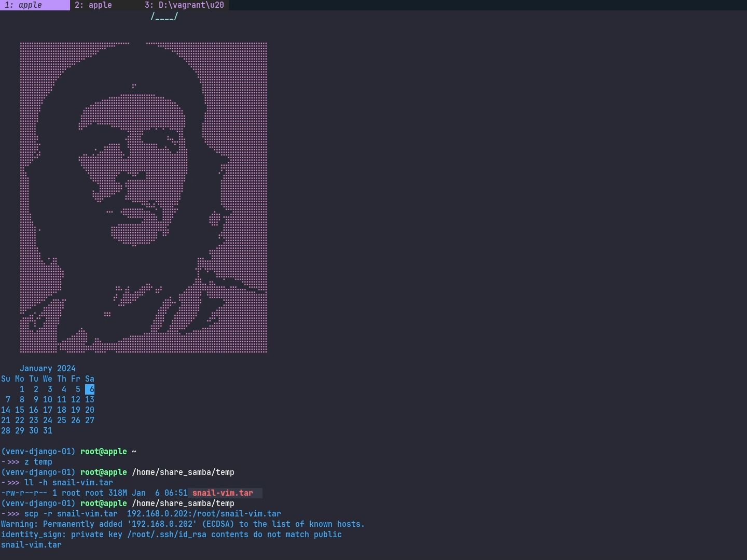Click the 'Warning: Permanently added' line
This screenshot has width=747, height=560.
click(183, 524)
